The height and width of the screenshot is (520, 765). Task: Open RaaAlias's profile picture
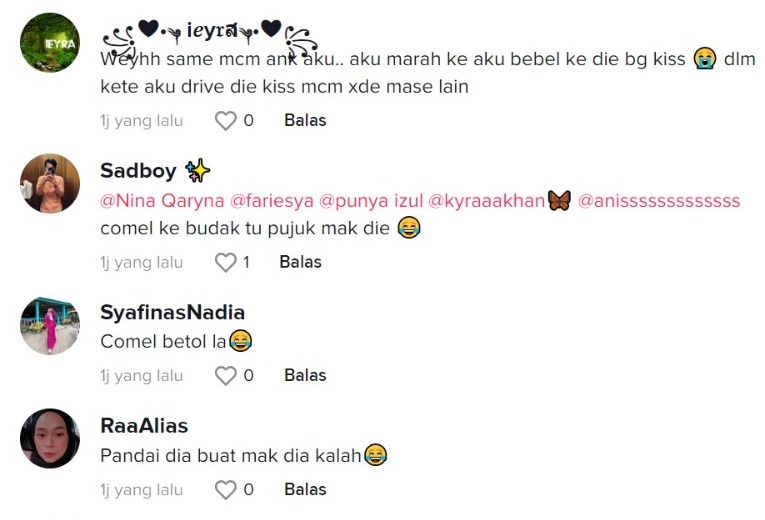click(x=50, y=439)
